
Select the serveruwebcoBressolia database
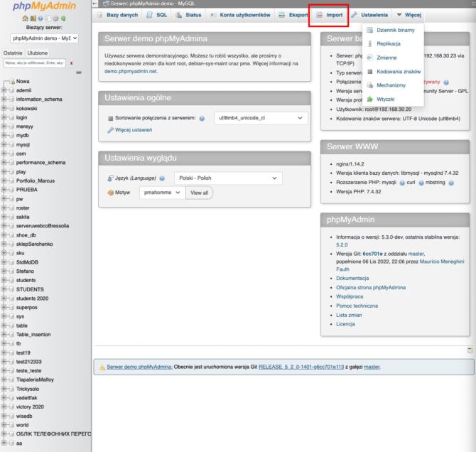pos(43,226)
